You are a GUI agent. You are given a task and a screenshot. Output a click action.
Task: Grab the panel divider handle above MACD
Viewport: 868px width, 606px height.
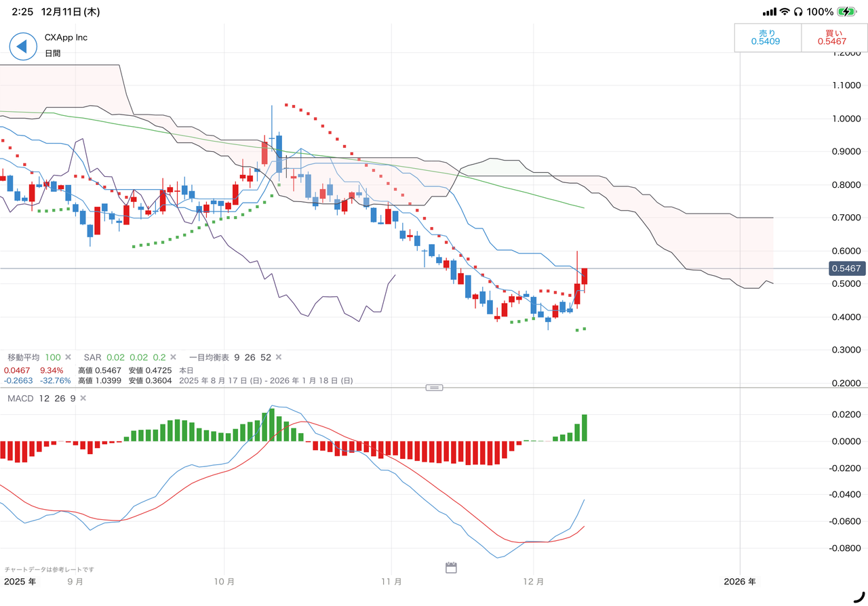click(434, 388)
